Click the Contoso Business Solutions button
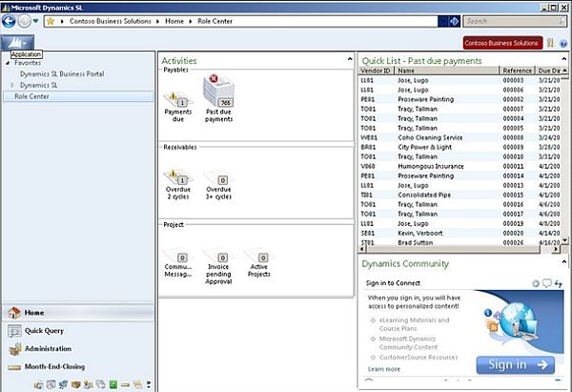 pyautogui.click(x=501, y=43)
